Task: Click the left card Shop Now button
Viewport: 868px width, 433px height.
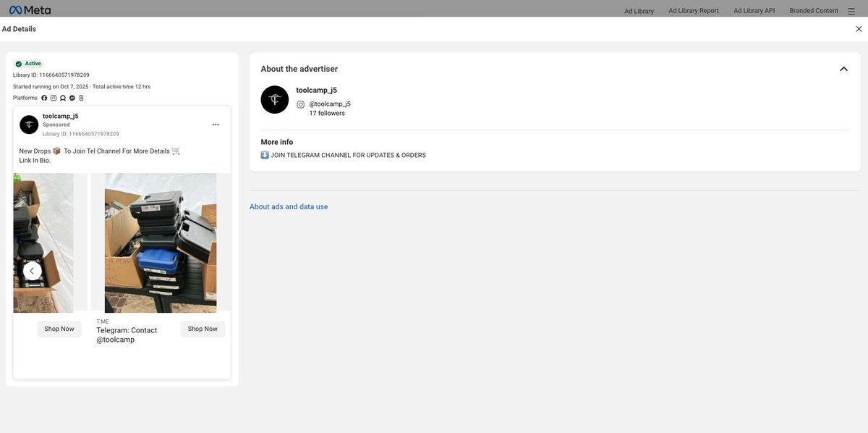Action: 59,329
